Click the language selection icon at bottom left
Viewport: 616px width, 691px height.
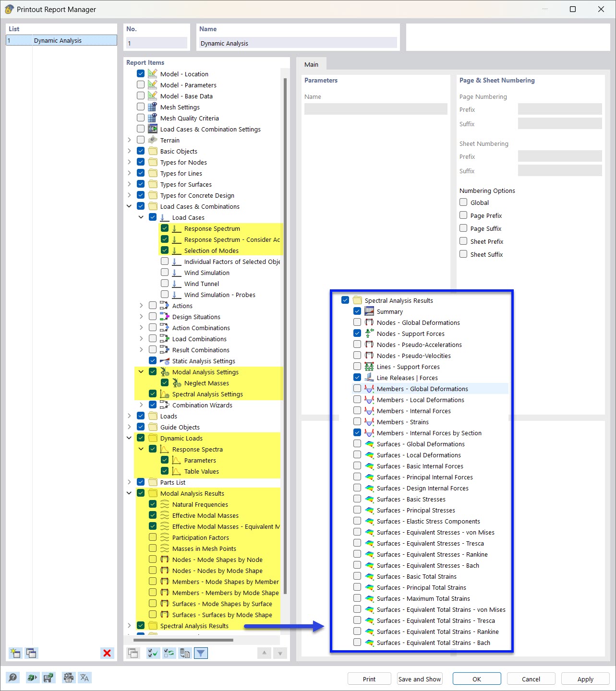point(85,678)
